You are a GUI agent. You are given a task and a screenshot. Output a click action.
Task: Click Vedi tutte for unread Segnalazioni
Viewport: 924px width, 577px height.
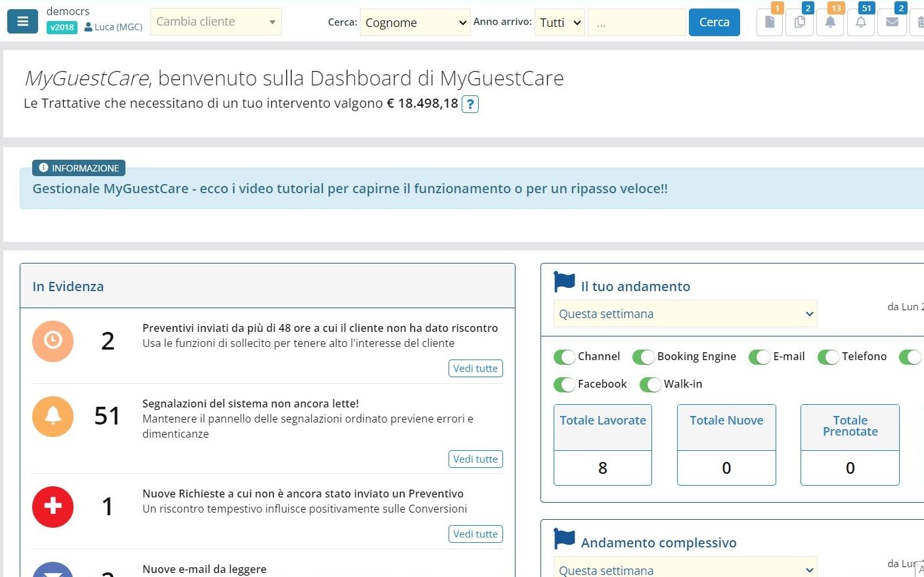click(x=475, y=459)
